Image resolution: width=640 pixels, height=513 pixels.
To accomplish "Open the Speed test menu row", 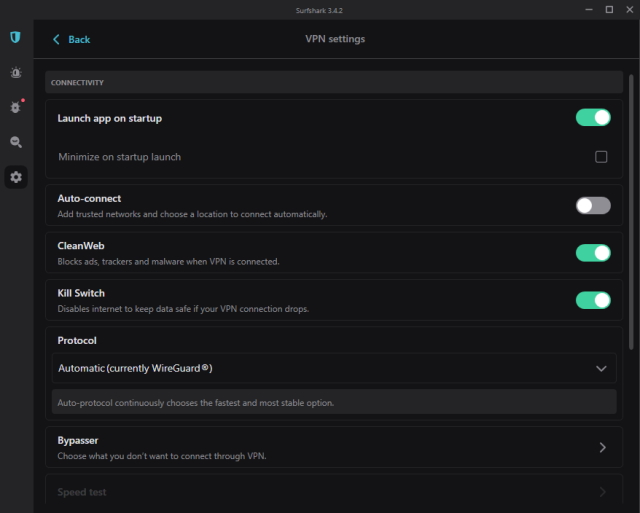I will coord(300,492).
